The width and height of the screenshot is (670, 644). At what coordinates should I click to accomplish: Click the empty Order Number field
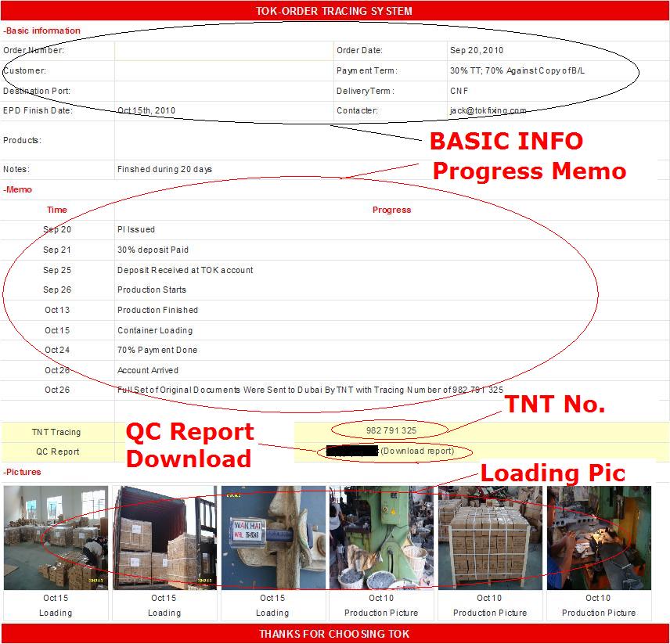point(223,51)
